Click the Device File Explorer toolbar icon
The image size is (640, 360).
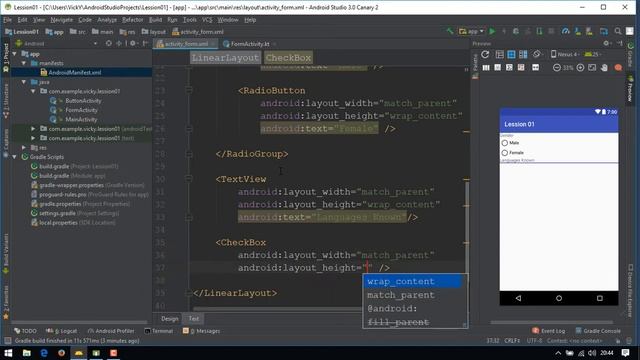[x=603, y=31]
